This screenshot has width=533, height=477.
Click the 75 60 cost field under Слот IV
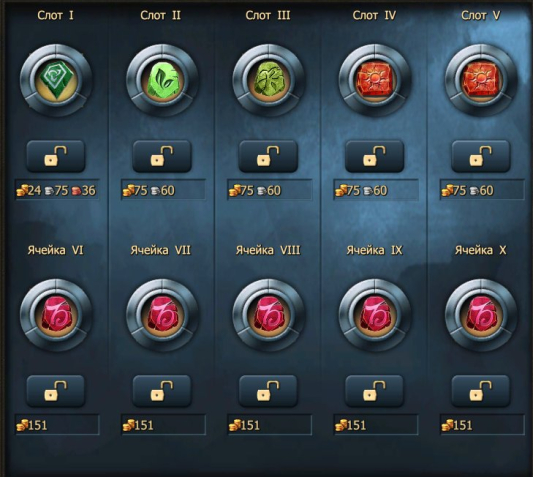tap(376, 190)
